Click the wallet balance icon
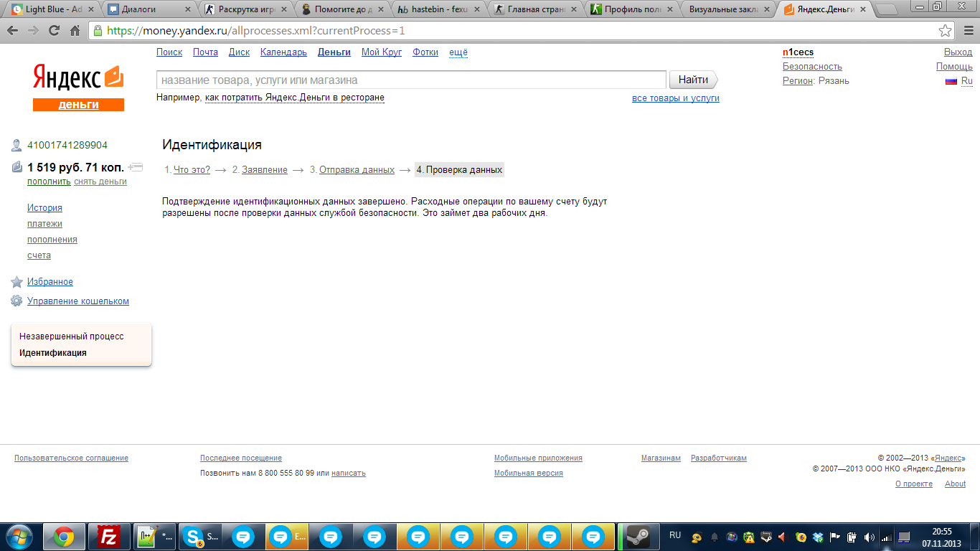 (17, 168)
